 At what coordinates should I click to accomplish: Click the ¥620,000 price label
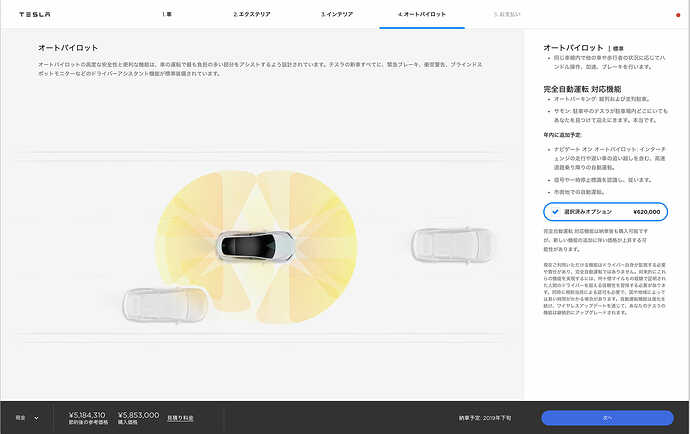pyautogui.click(x=646, y=212)
